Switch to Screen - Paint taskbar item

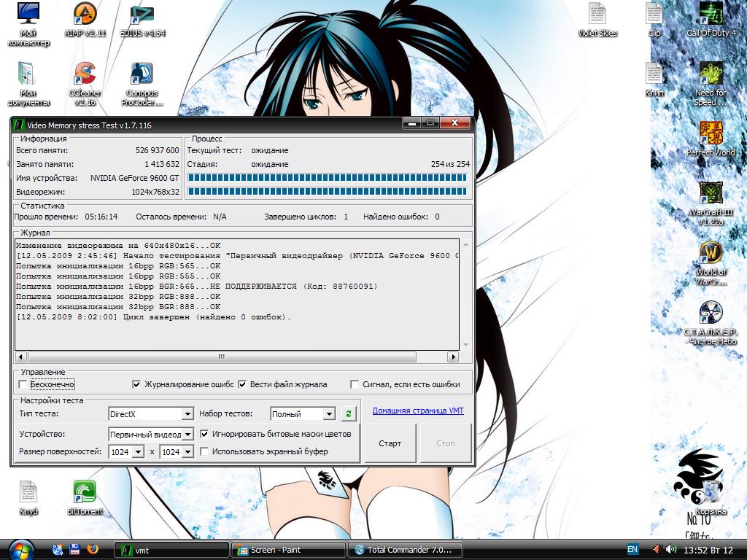coord(287,550)
